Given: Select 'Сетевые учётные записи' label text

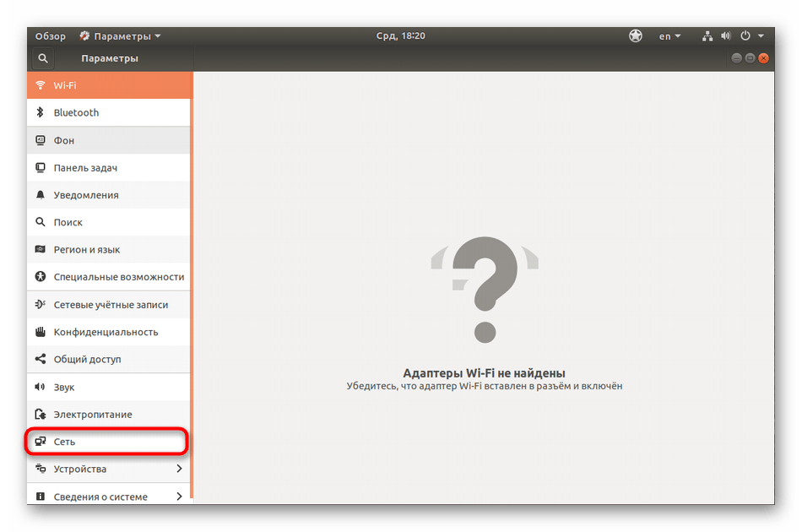Looking at the screenshot, I should 111,304.
